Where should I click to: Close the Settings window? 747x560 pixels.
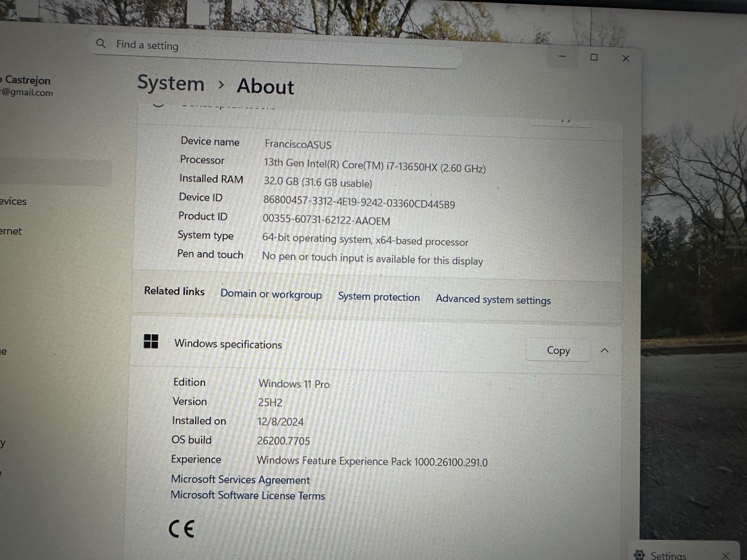pyautogui.click(x=626, y=58)
